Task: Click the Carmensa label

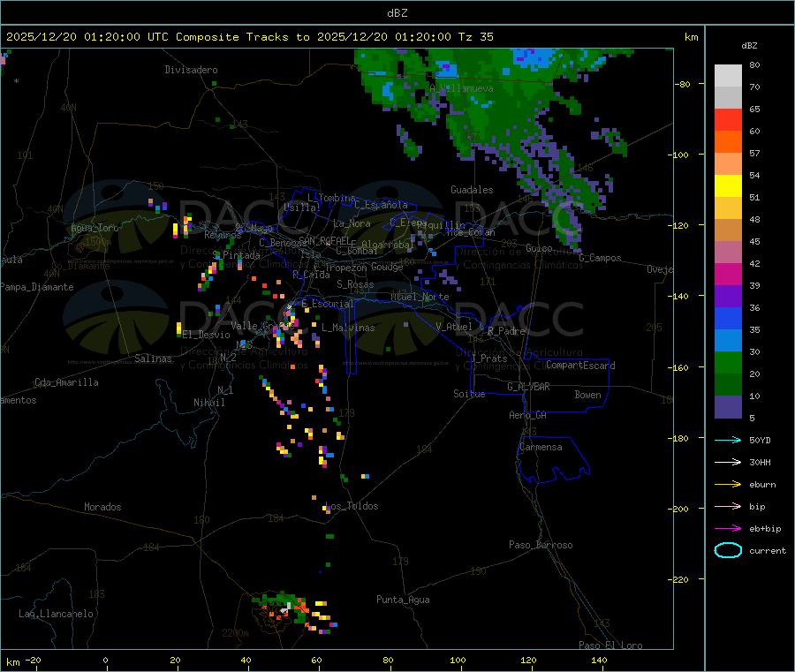Action: (541, 447)
